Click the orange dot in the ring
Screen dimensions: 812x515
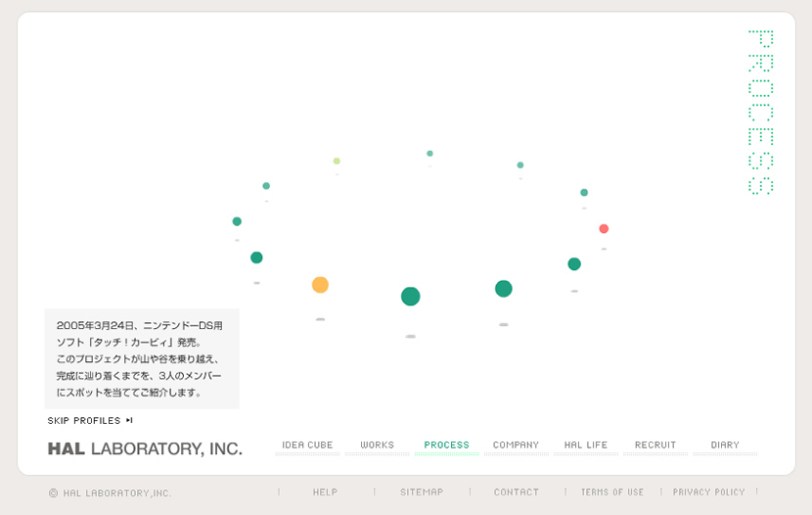tap(320, 285)
